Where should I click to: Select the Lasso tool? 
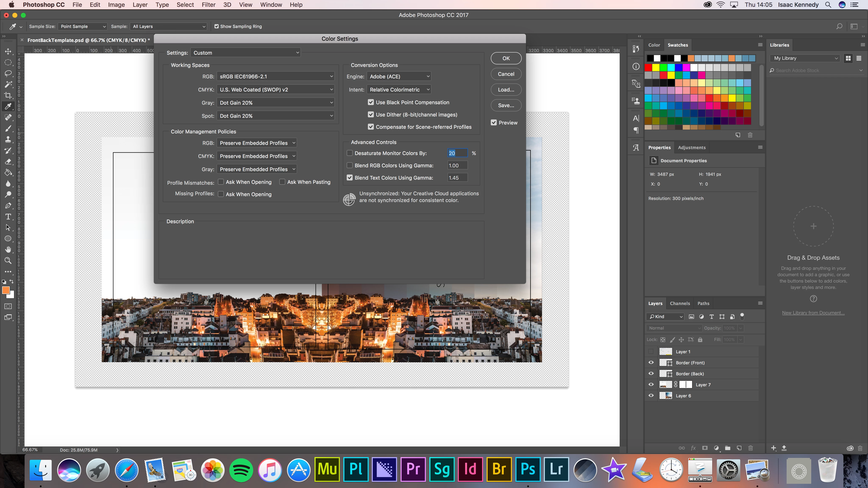click(x=8, y=73)
